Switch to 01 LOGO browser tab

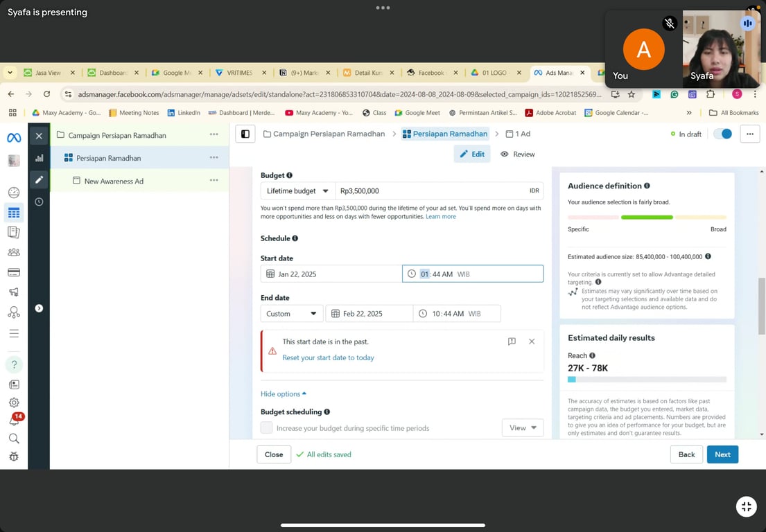[496, 73]
